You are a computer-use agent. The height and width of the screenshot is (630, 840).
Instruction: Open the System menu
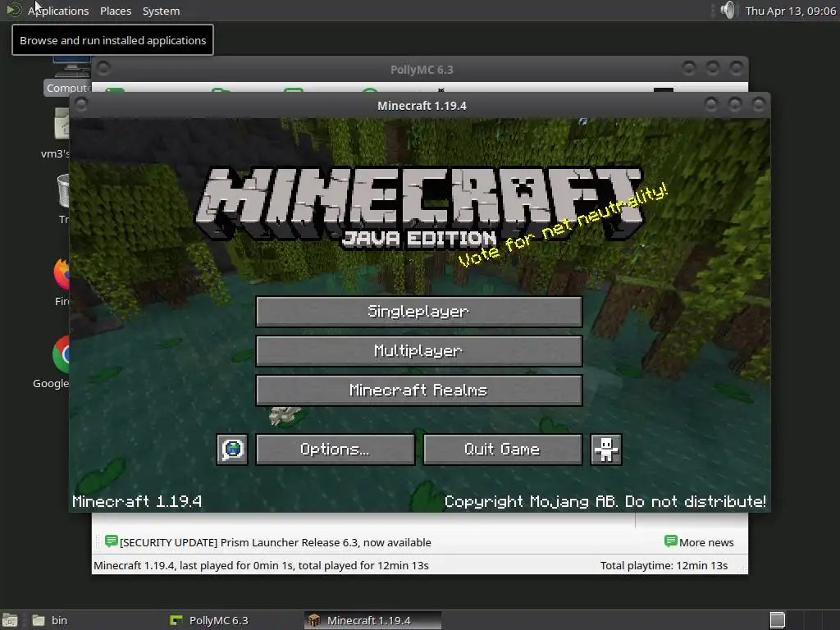[x=161, y=11]
